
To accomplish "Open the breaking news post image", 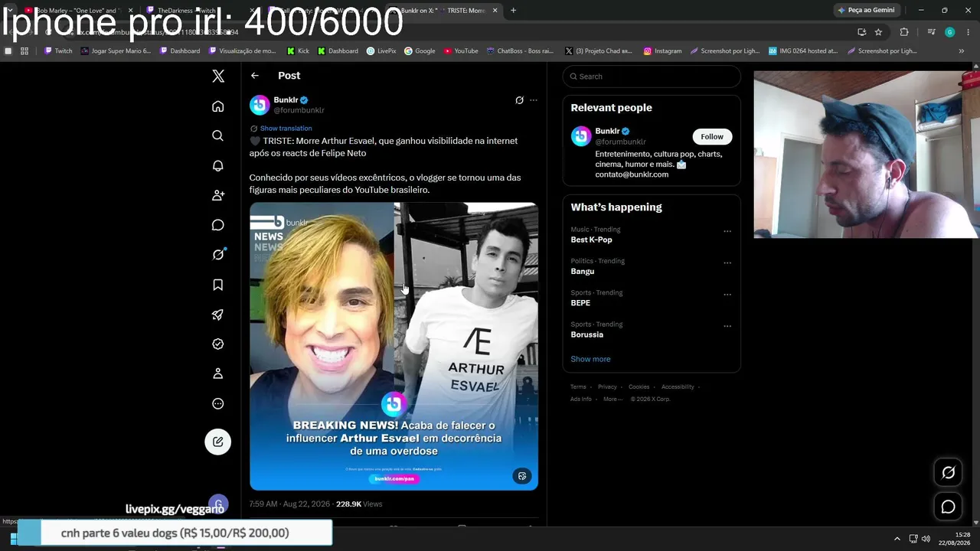I will click(x=394, y=346).
